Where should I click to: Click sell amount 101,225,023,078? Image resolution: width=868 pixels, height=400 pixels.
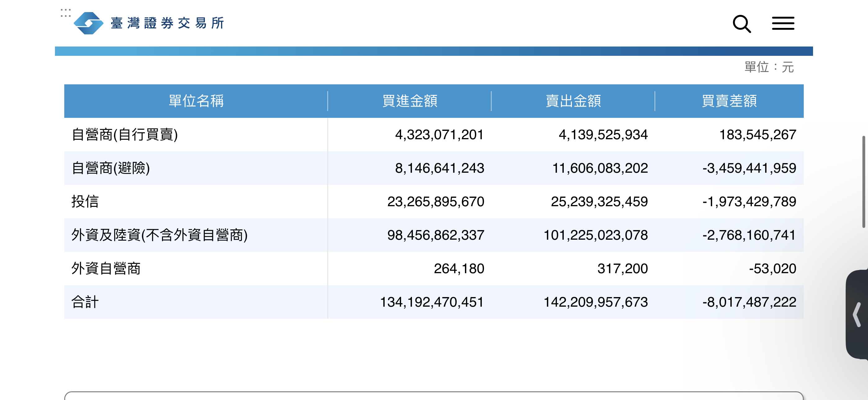pyautogui.click(x=595, y=235)
